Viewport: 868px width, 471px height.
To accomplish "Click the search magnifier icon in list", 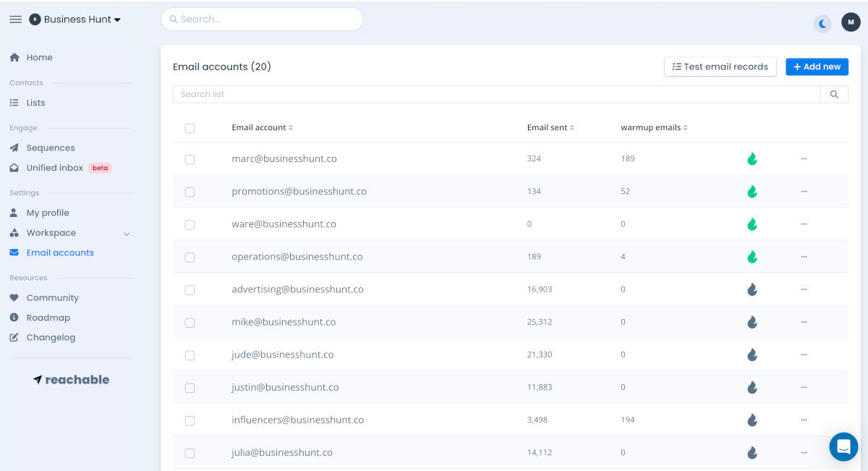I will pos(834,94).
